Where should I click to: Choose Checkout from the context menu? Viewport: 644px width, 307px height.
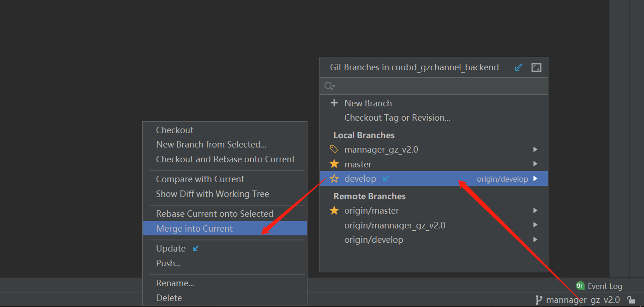coord(225,130)
